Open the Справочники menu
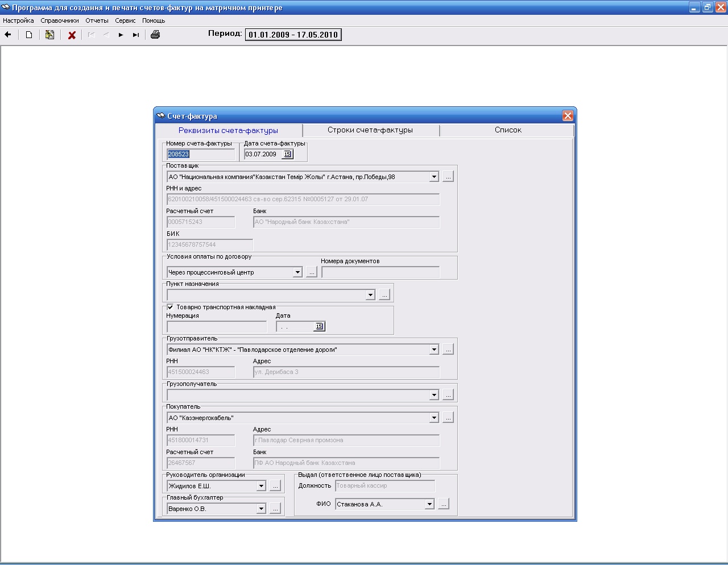 click(x=60, y=20)
